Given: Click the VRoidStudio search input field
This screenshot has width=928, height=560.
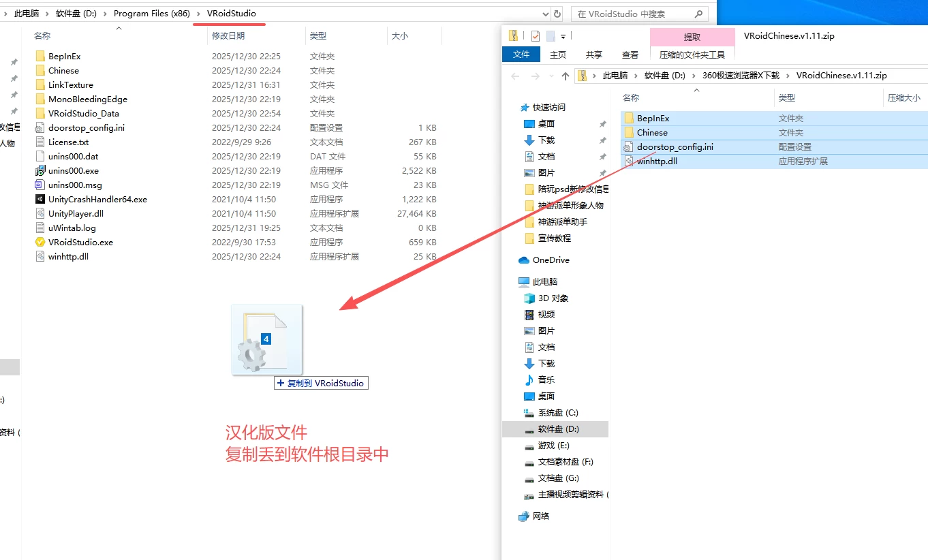Looking at the screenshot, I should click(634, 14).
